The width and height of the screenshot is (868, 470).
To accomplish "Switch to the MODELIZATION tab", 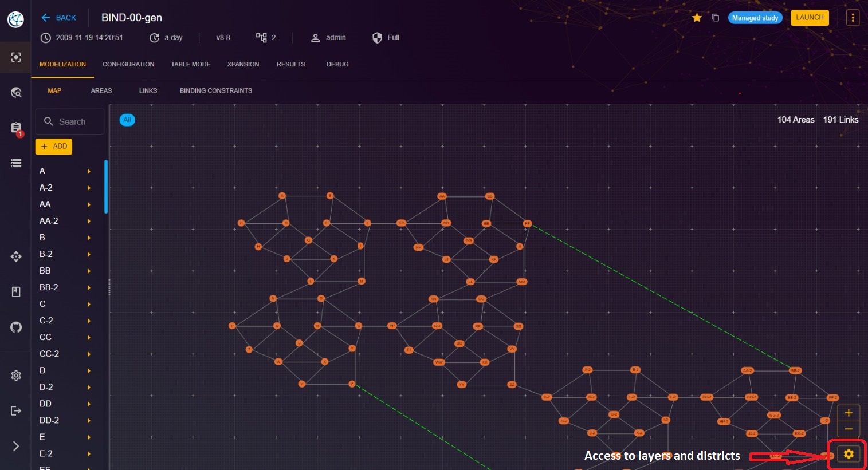I will click(62, 64).
